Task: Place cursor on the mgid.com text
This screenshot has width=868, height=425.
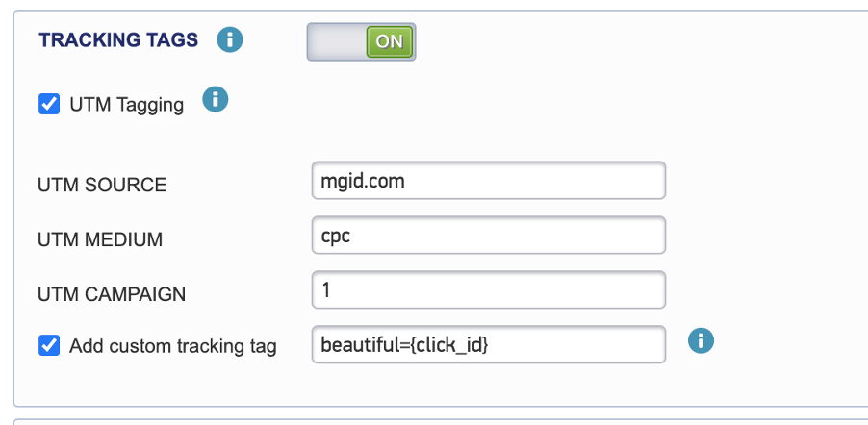Action: (363, 181)
